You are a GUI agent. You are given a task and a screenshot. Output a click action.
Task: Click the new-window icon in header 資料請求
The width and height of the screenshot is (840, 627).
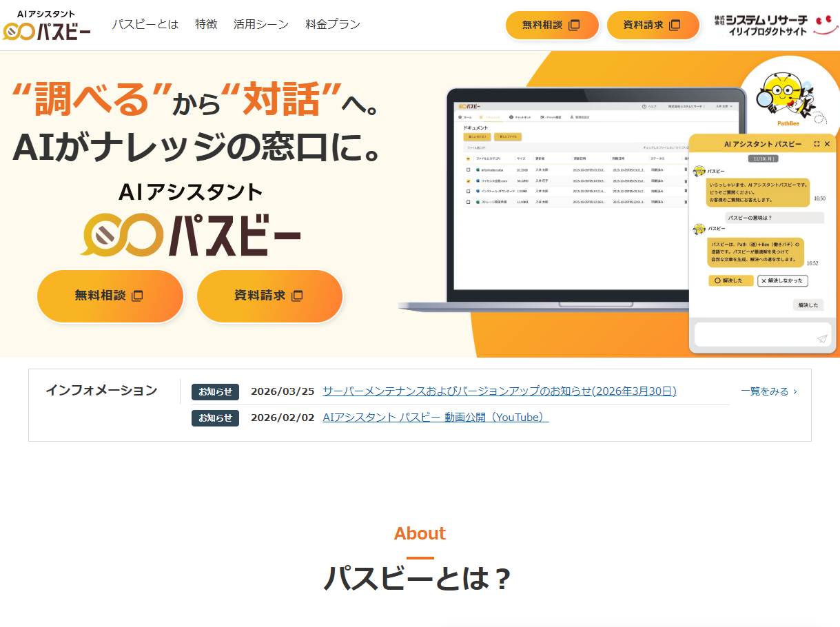coord(675,25)
